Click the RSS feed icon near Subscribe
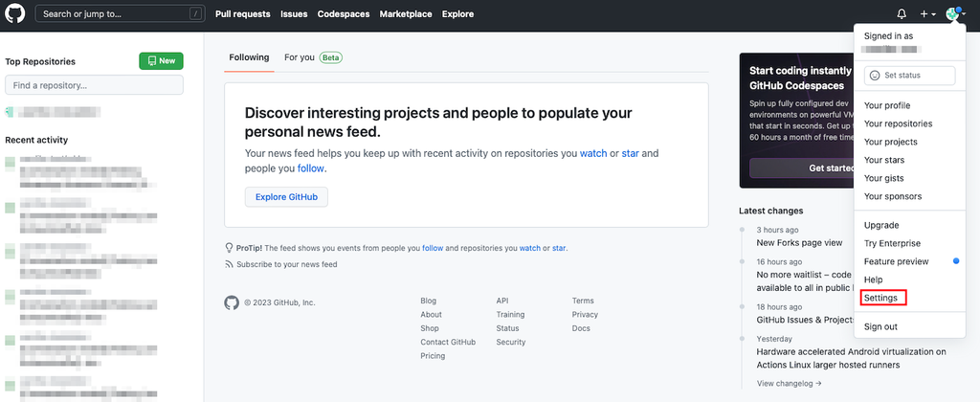980x402 pixels. [x=229, y=264]
